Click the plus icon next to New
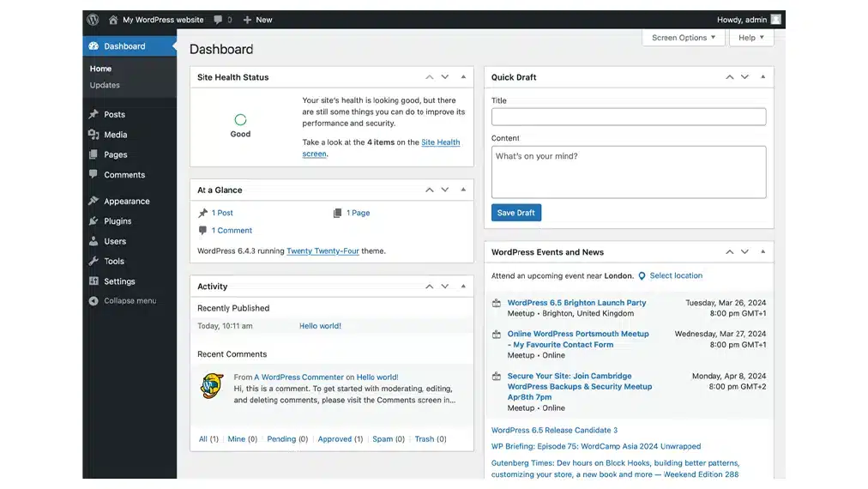This screenshot has height=489, width=868. click(247, 20)
